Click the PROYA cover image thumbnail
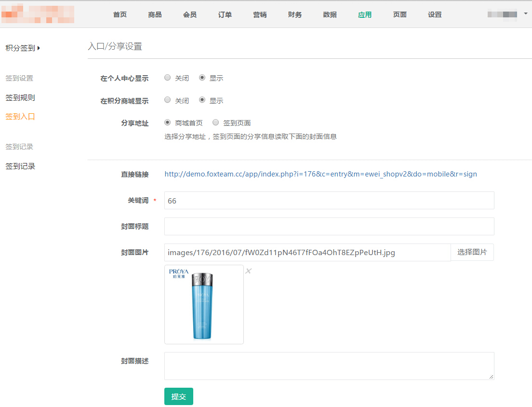532x407 pixels. click(x=204, y=304)
